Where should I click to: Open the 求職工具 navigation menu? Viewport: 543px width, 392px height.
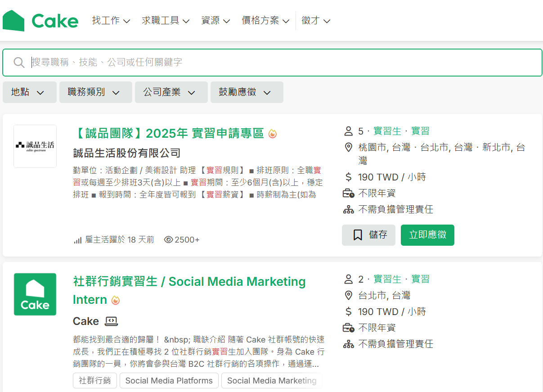tap(166, 21)
